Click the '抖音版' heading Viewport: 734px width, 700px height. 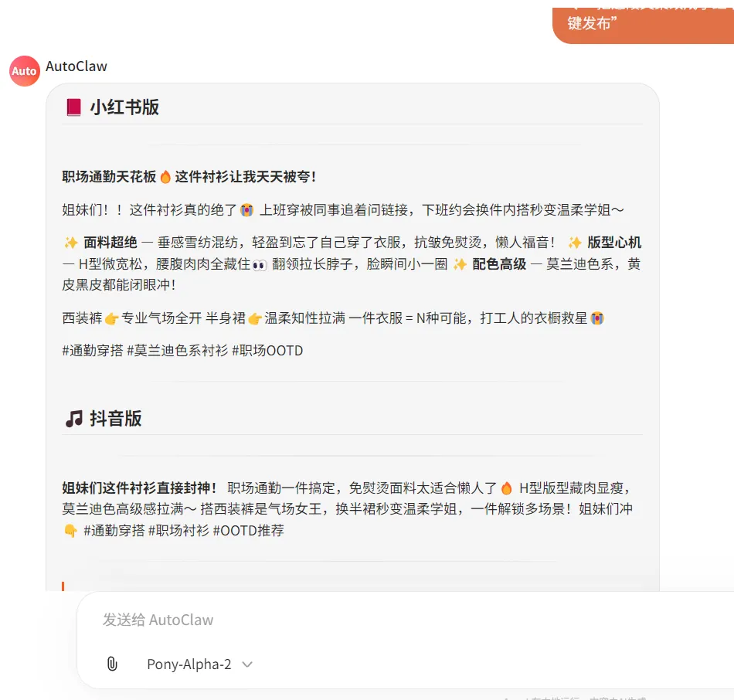[x=116, y=419]
